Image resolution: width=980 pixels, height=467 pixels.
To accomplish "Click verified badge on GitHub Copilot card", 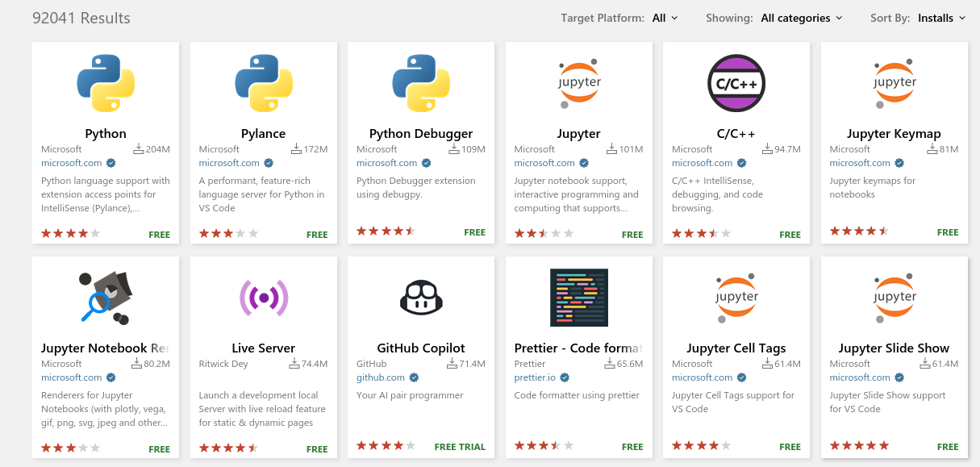I will pos(414,377).
